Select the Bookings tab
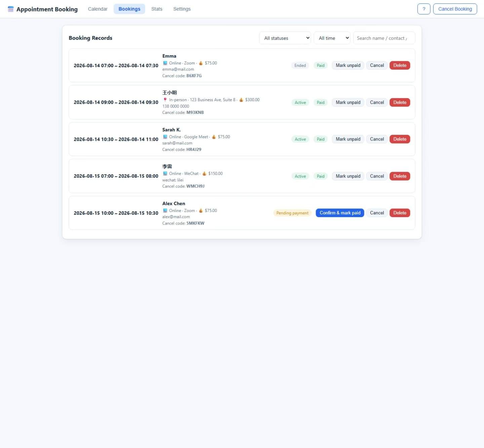484x448 pixels. 129,9
